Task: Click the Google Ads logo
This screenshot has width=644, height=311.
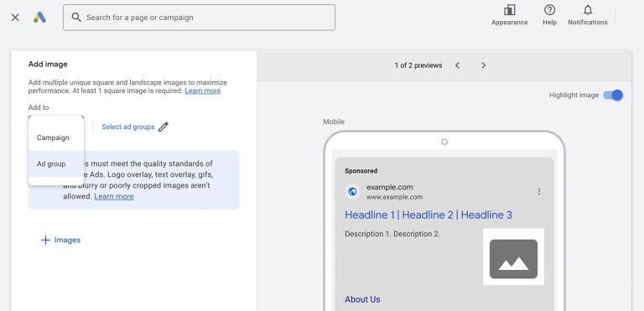Action: [40, 18]
